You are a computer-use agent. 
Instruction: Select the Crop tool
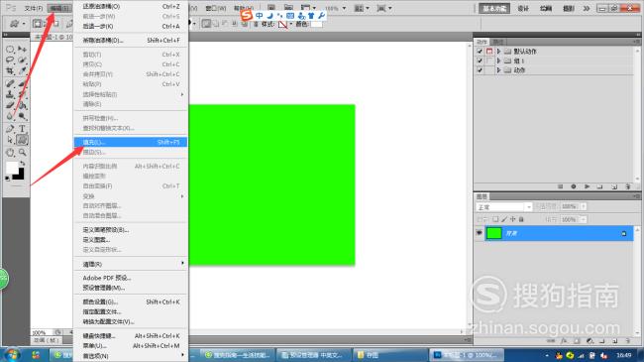tap(10, 71)
